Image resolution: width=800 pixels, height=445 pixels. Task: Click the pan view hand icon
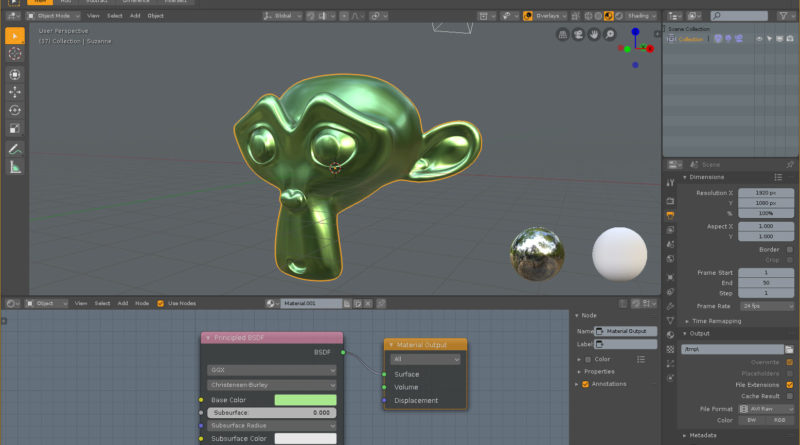(594, 35)
